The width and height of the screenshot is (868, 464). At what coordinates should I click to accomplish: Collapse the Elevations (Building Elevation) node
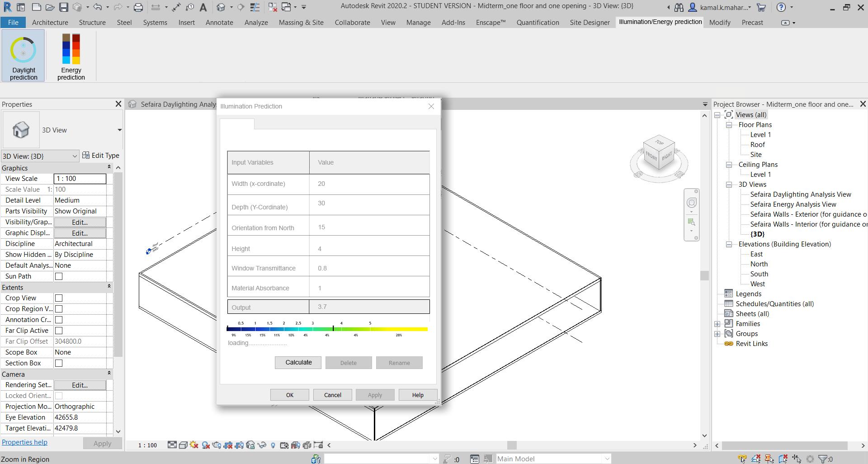coord(729,244)
